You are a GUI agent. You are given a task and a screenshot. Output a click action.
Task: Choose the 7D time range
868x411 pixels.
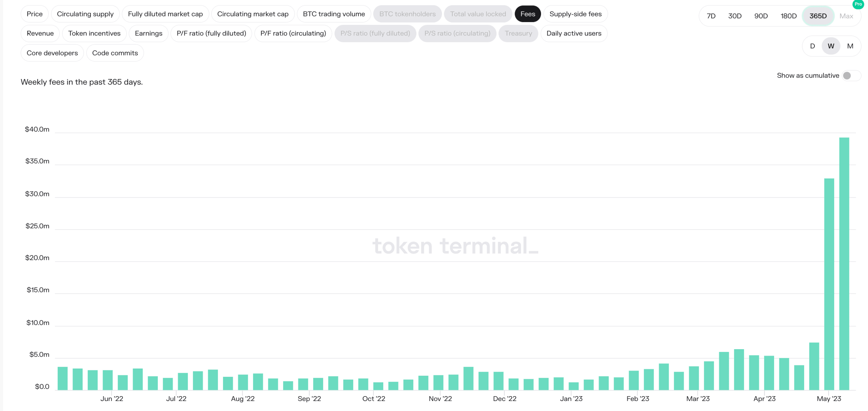click(x=711, y=16)
